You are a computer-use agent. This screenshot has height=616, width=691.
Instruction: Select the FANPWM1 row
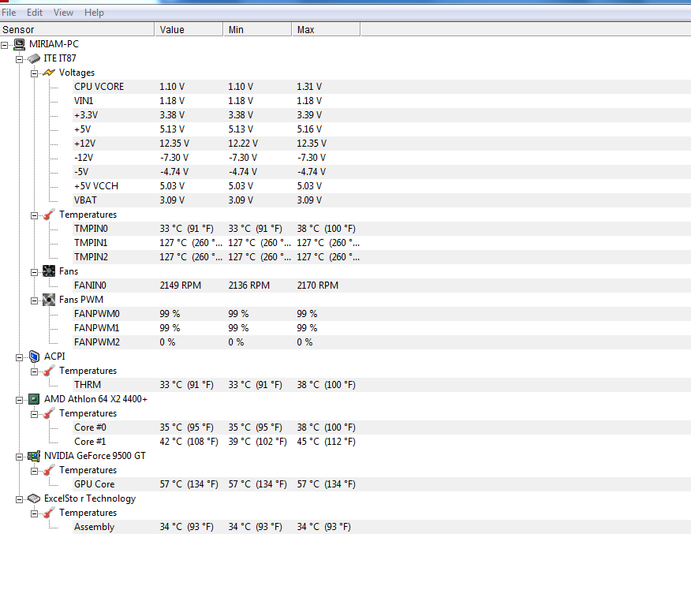(382, 328)
